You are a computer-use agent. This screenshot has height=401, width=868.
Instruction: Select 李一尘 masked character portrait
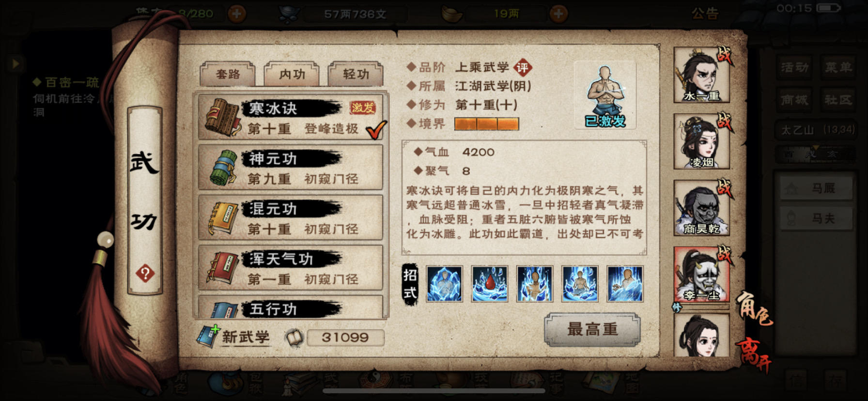point(701,275)
